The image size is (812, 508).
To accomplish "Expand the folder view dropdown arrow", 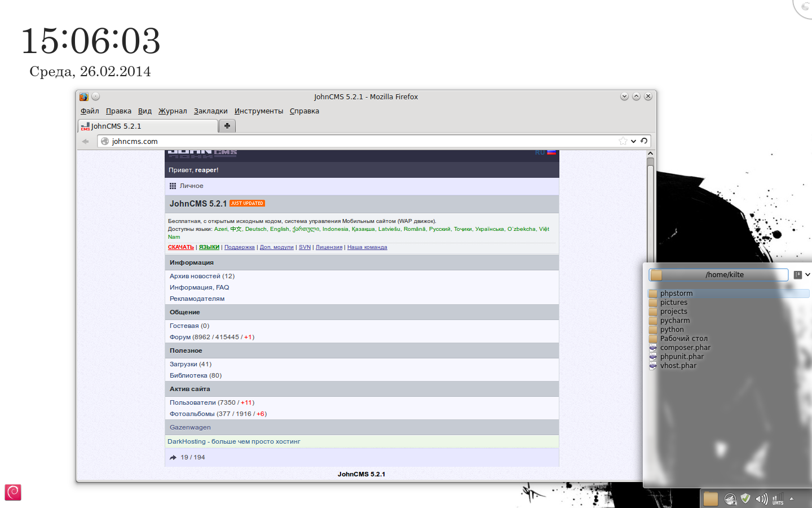I will tap(807, 275).
